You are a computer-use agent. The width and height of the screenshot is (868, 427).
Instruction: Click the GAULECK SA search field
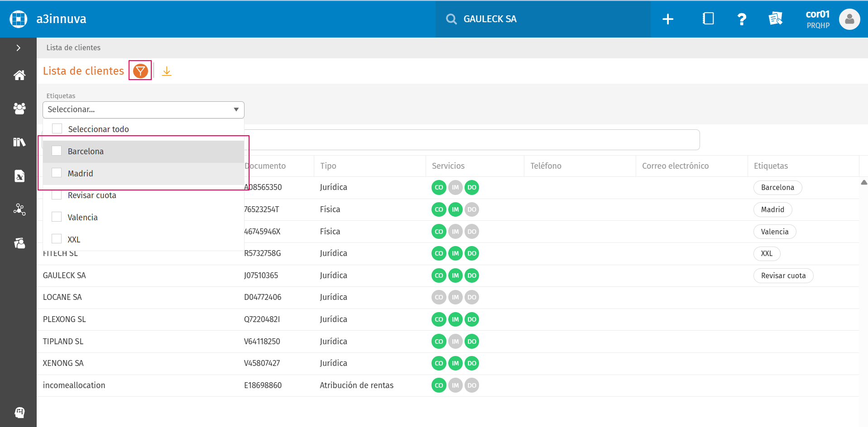pyautogui.click(x=543, y=19)
